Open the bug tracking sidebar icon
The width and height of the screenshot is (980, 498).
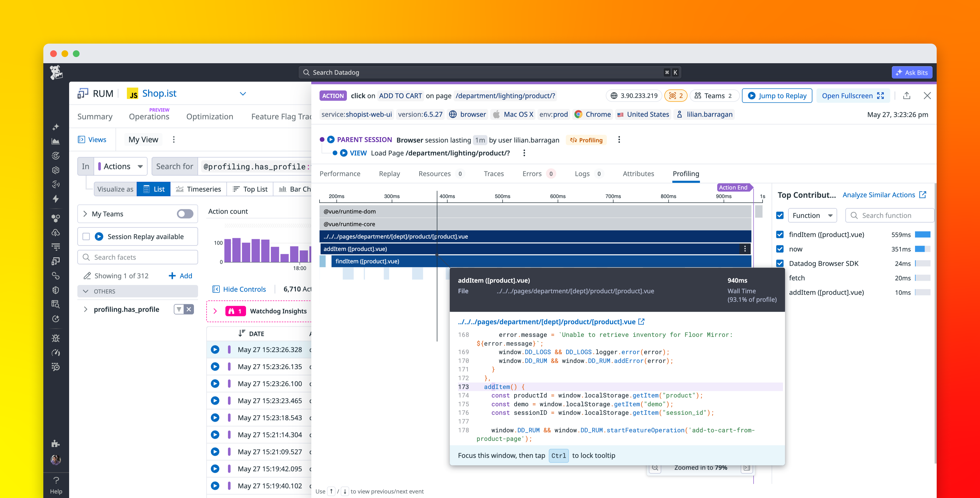(x=55, y=338)
